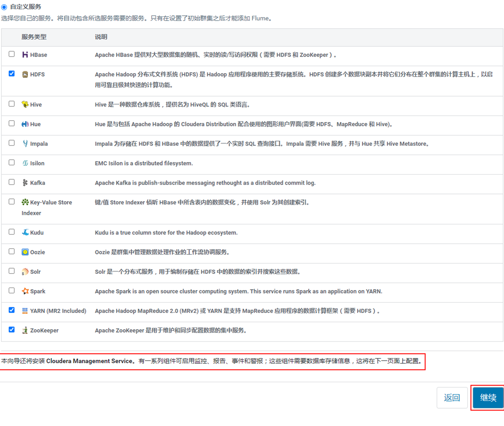
Task: Click the Key-Value Store Indexer label
Action: 47,208
